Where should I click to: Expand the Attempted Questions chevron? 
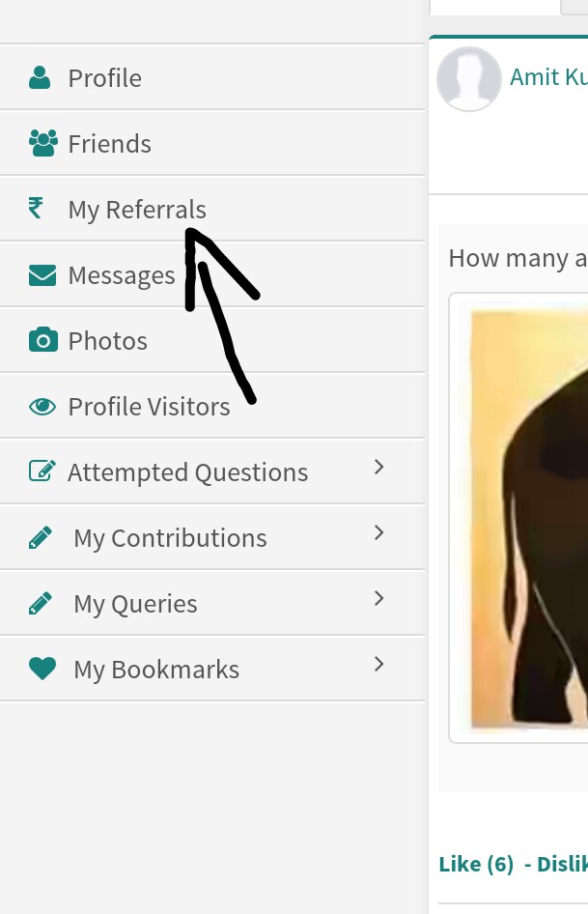coord(379,468)
